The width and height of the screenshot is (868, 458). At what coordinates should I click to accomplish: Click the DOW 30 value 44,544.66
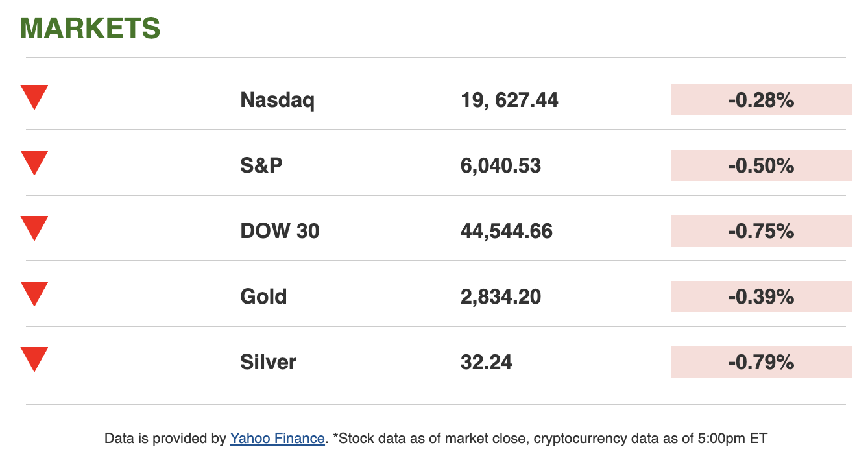point(507,232)
